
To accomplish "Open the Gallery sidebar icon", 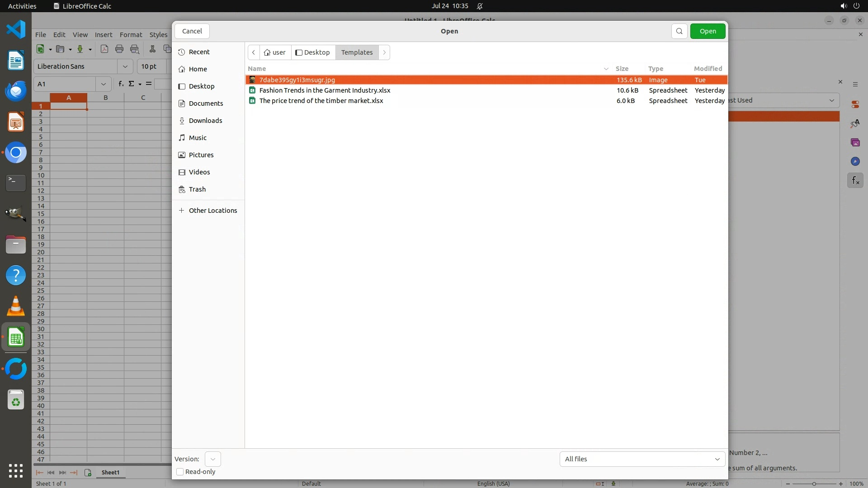I will [x=855, y=142].
